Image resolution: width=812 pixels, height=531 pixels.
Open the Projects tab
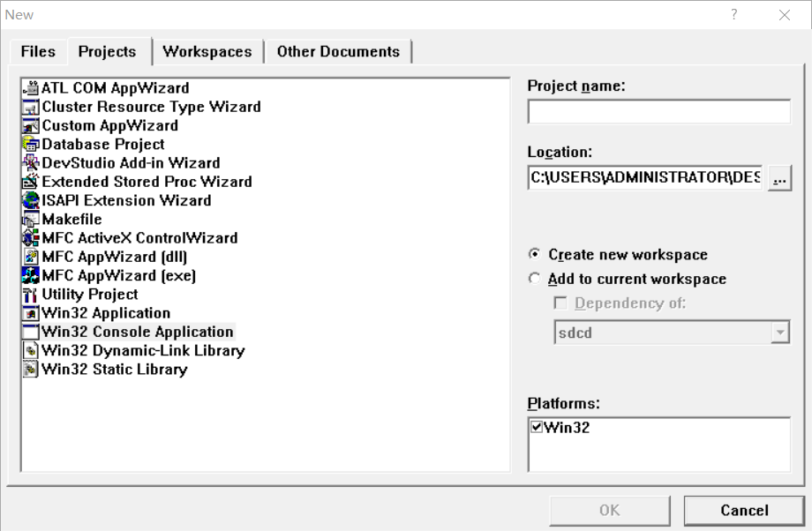tap(107, 52)
